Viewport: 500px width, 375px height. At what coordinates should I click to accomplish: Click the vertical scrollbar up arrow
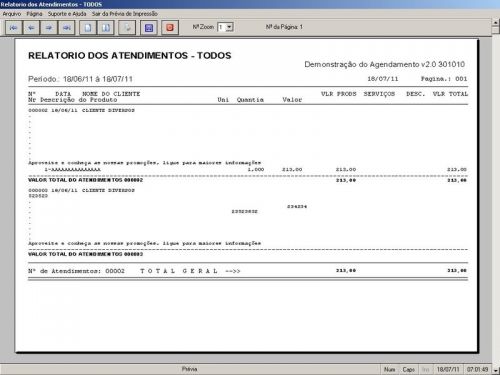tap(496, 22)
